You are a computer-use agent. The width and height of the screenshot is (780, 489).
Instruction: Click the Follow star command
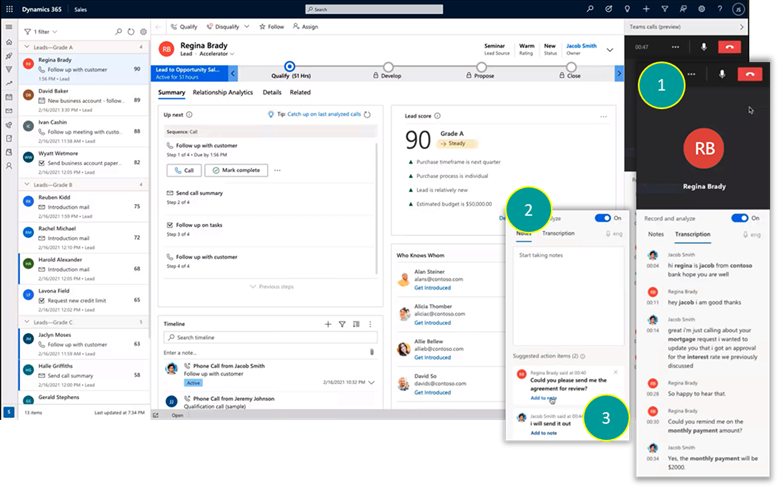click(271, 26)
